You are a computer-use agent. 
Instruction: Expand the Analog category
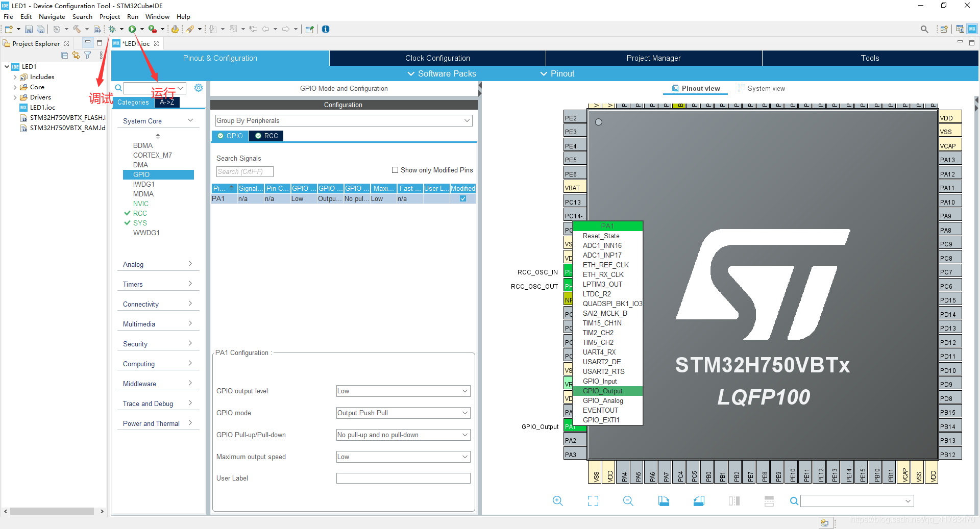pyautogui.click(x=158, y=264)
